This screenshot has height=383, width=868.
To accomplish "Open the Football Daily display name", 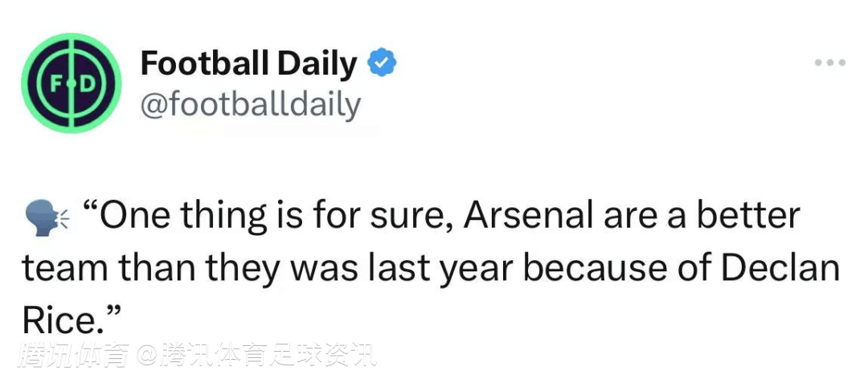I will tap(248, 63).
